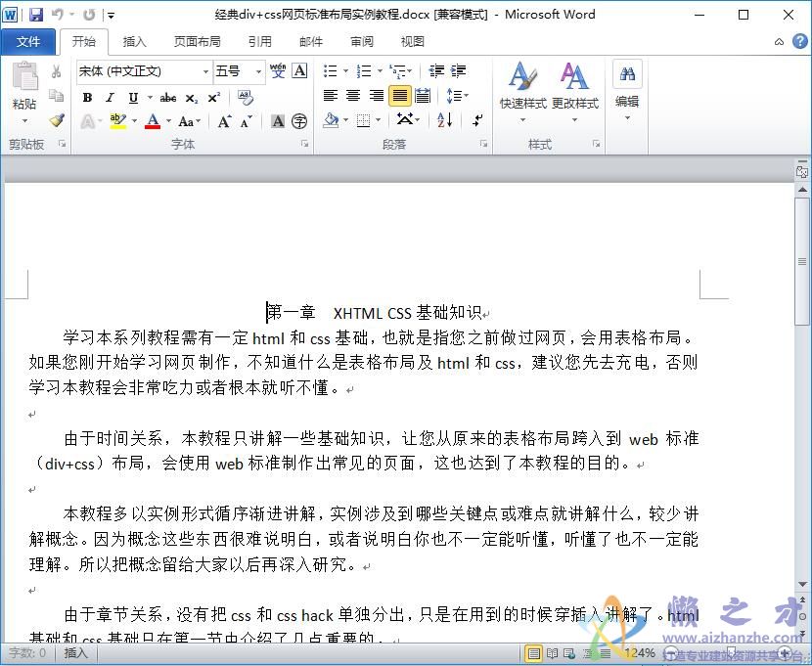Click the sort icon in Paragraph group
812x666 pixels.
(441, 118)
